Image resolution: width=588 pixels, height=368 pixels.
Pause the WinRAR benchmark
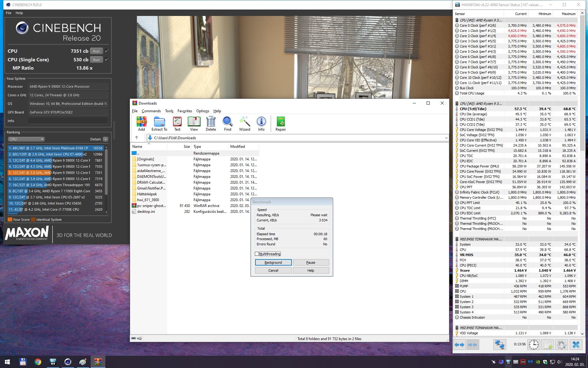[311, 263]
